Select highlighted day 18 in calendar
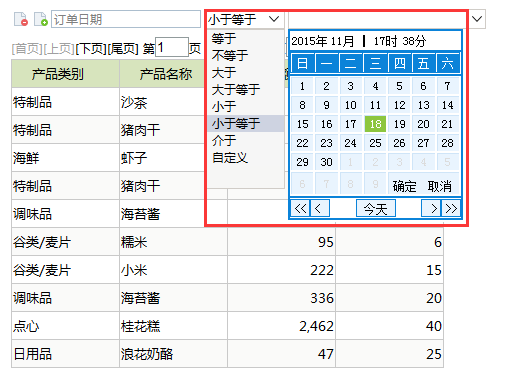 (375, 124)
